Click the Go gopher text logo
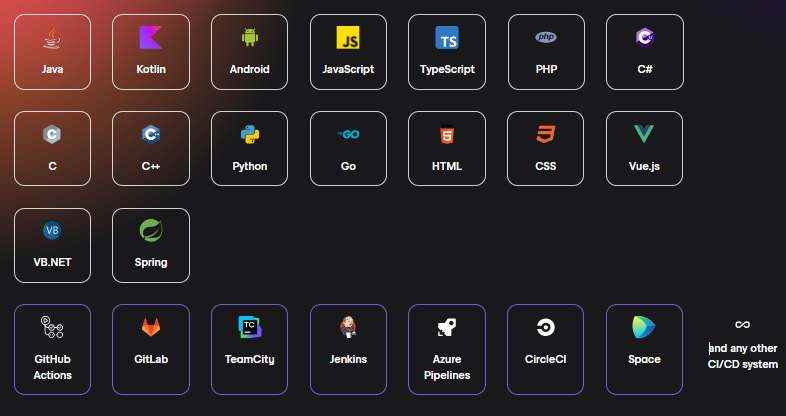Screen dimensions: 786x416 pyautogui.click(x=348, y=134)
